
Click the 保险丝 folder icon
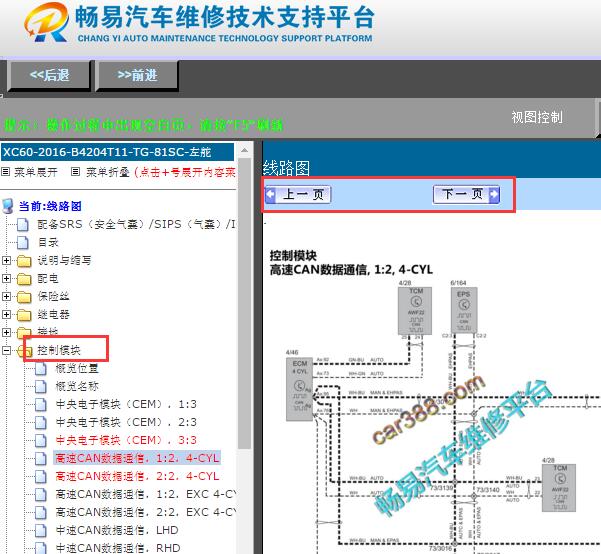tap(24, 297)
